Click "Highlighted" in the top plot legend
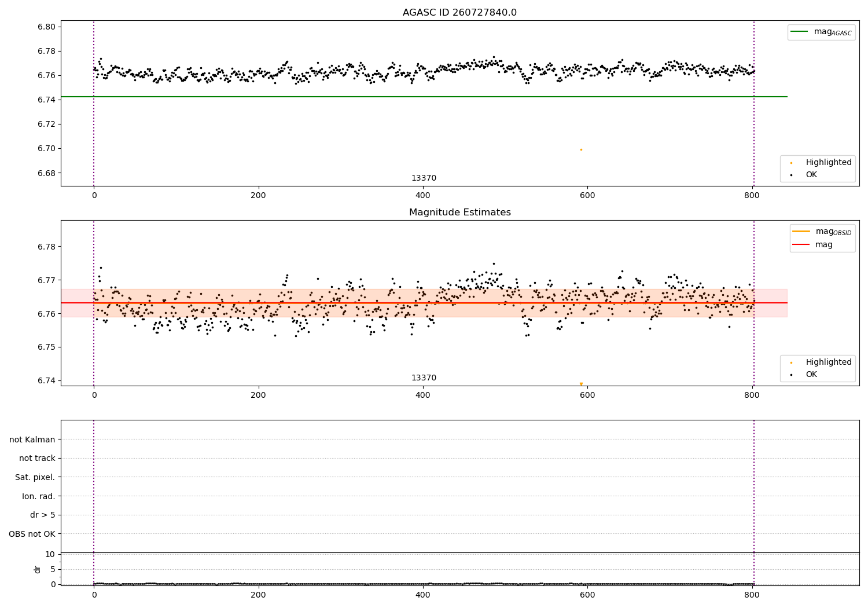This screenshot has width=868, height=608. tap(829, 163)
